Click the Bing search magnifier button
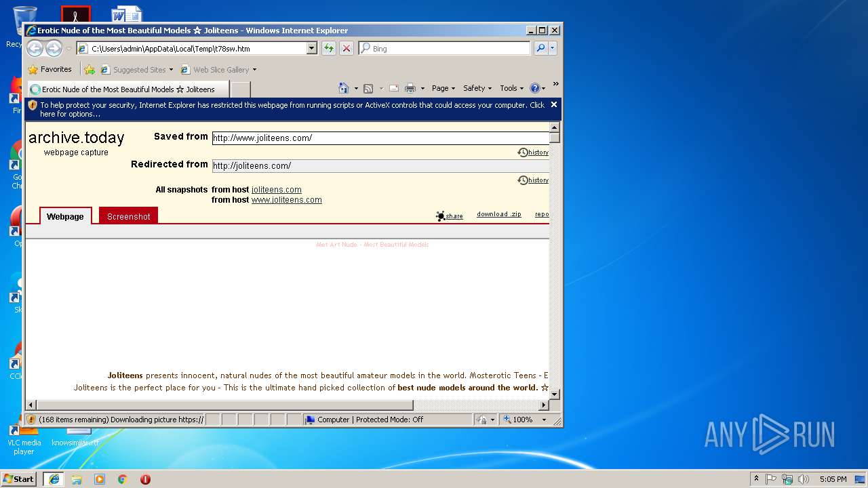Screen dimensions: 868x488 click(x=540, y=48)
